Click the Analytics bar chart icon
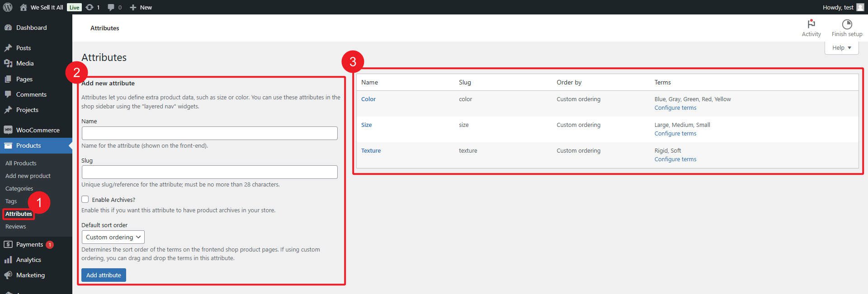The image size is (868, 294). click(x=8, y=260)
